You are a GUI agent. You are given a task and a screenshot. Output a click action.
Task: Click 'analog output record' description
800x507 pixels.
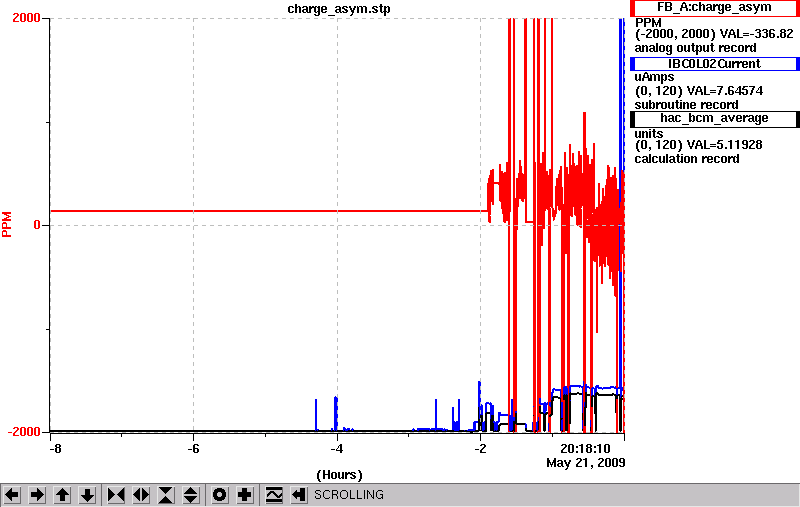(x=695, y=48)
